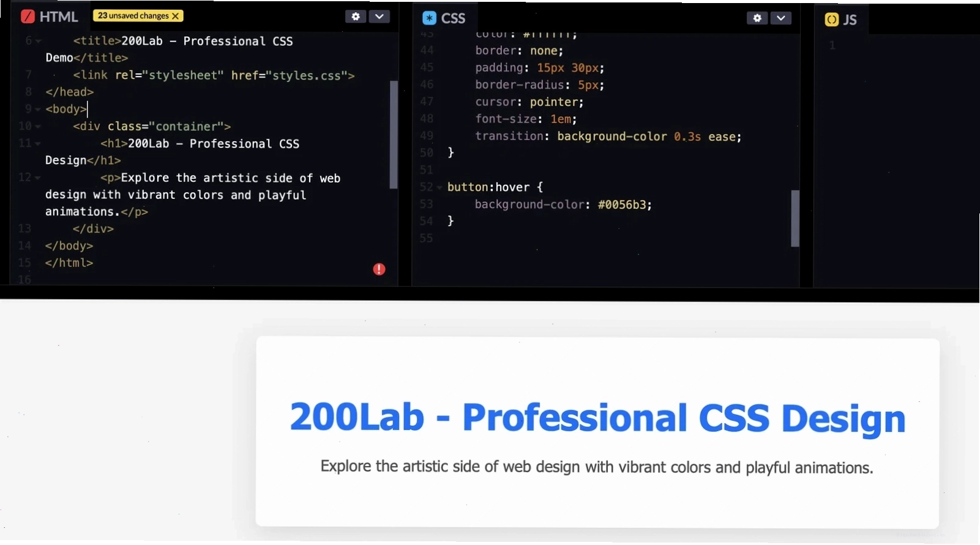This screenshot has width=980, height=545.
Task: Click the transition declaration line
Action: pyautogui.click(x=608, y=136)
